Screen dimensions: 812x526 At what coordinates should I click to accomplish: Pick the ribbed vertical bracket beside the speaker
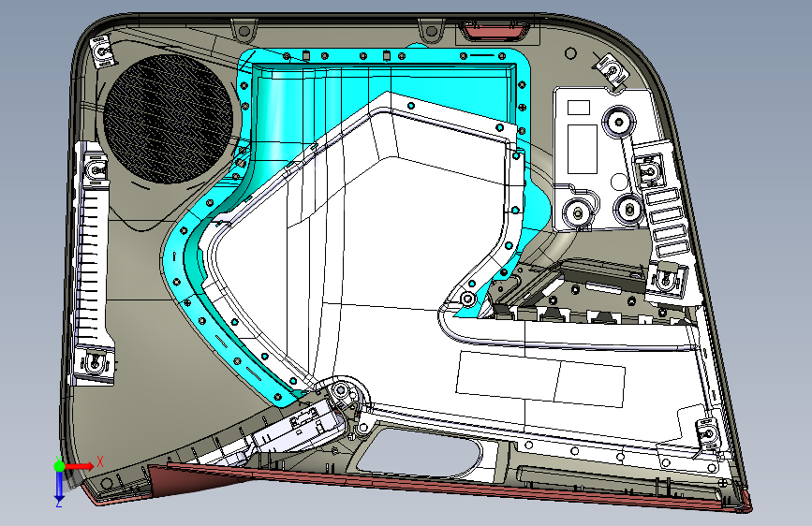pos(91,263)
